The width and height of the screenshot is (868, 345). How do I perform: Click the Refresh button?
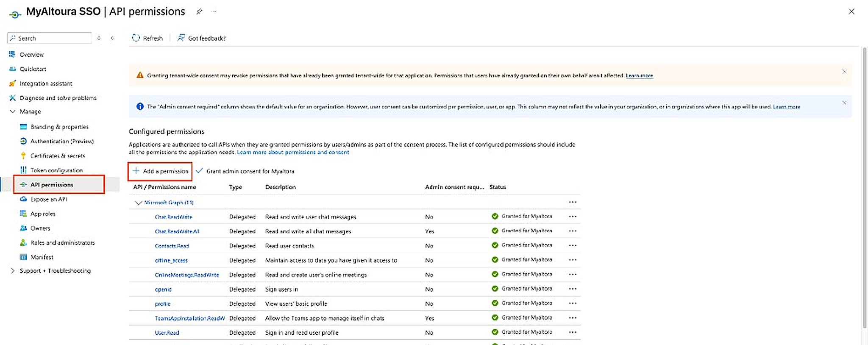coord(147,38)
